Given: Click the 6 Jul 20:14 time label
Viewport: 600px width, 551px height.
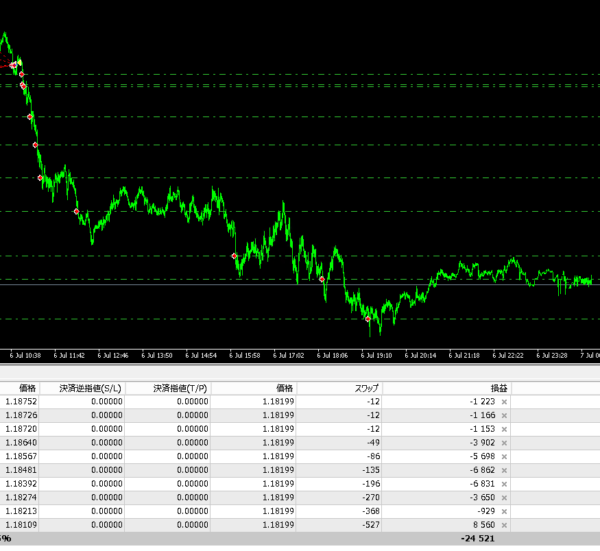Looking at the screenshot, I should [x=420, y=355].
